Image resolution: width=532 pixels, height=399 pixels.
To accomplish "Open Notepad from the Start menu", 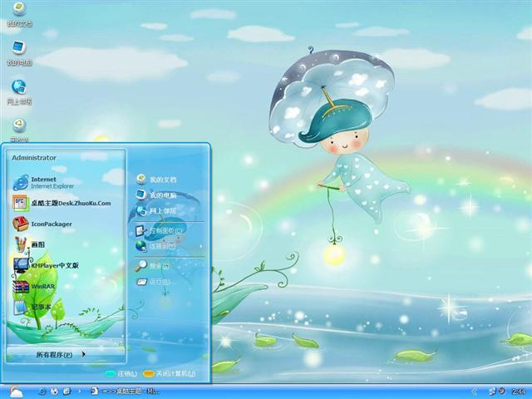I will pos(32,307).
